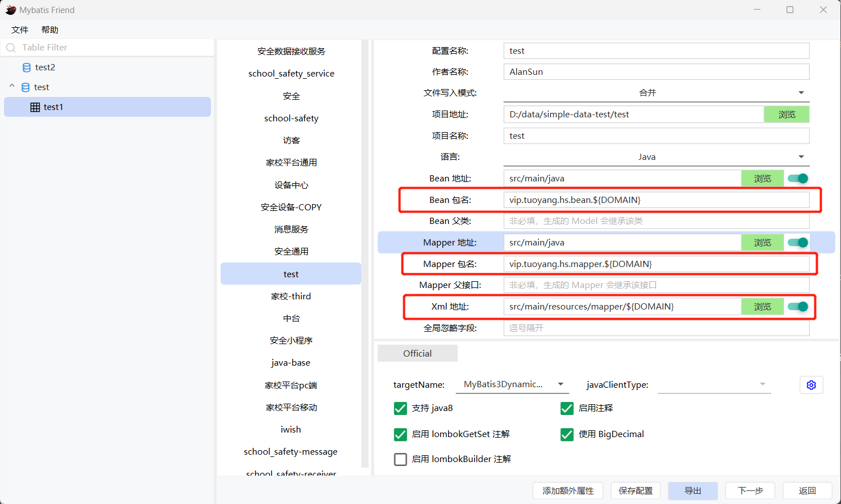The image size is (841, 504).
Task: Click the search magnifier icon in Table Filter
Action: coord(11,48)
